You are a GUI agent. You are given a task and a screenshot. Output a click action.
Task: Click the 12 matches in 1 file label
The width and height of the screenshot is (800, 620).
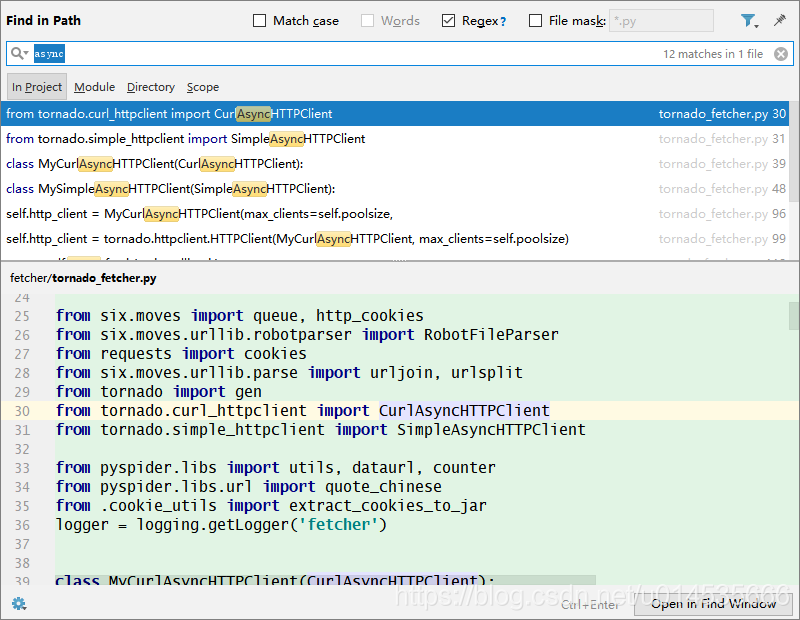[713, 54]
